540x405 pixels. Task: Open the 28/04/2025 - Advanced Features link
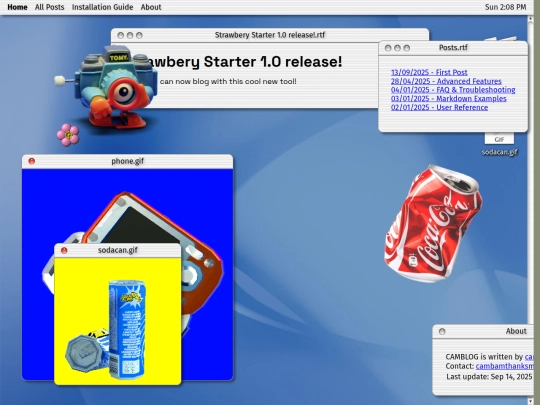pyautogui.click(x=446, y=81)
